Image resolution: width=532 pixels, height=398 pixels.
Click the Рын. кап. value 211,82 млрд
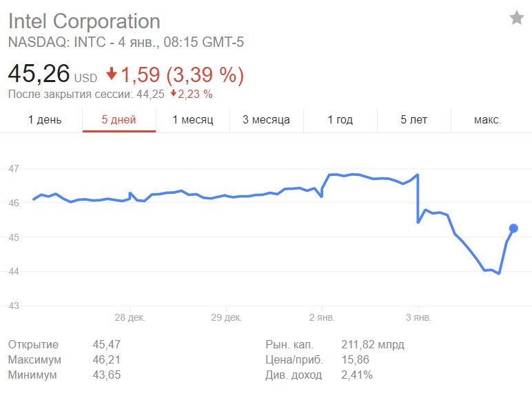click(x=373, y=344)
